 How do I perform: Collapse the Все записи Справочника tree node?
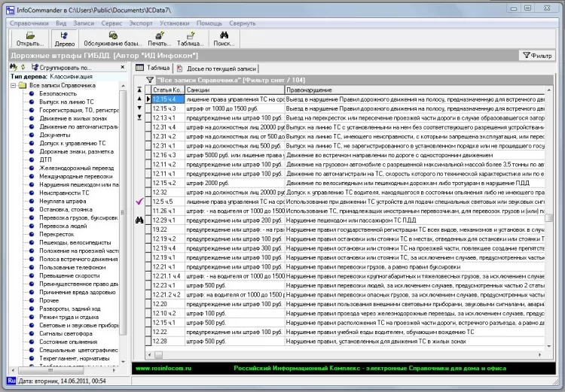(13, 85)
